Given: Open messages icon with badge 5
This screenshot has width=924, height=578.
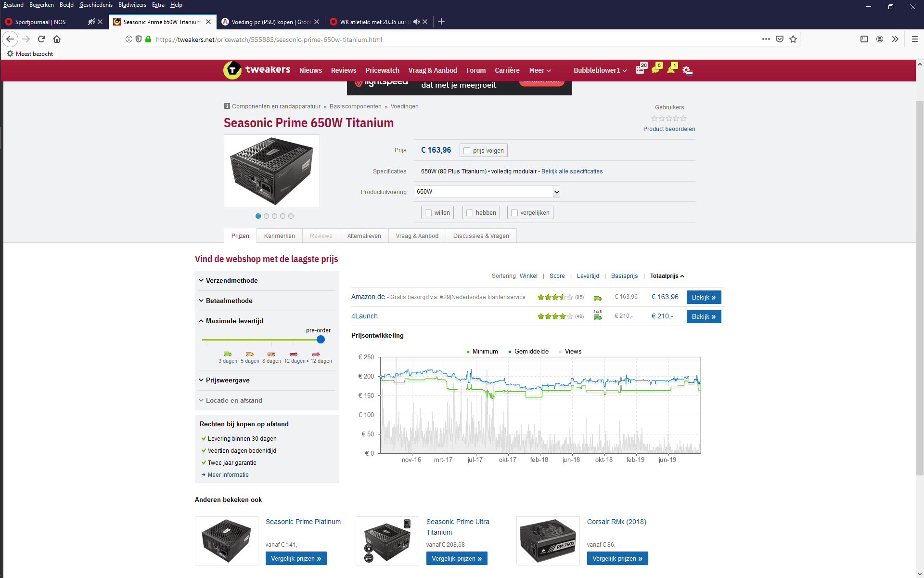Looking at the screenshot, I should click(x=656, y=68).
